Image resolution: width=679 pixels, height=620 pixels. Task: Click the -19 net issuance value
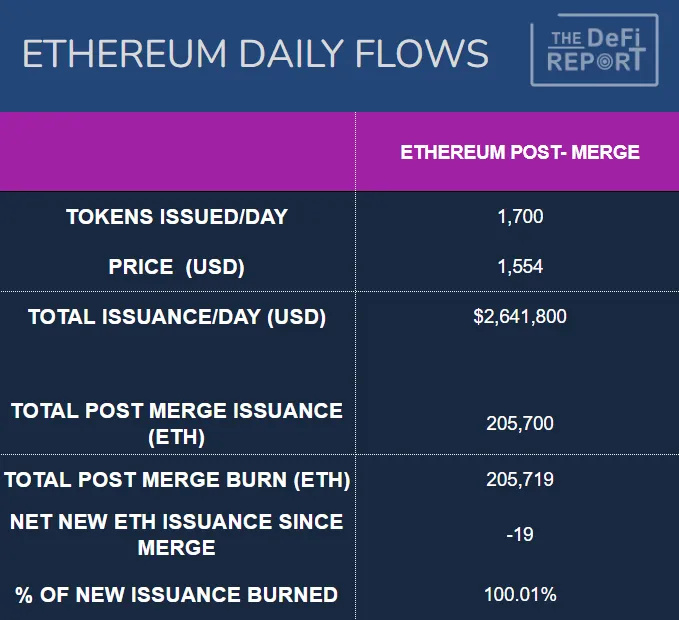[520, 534]
